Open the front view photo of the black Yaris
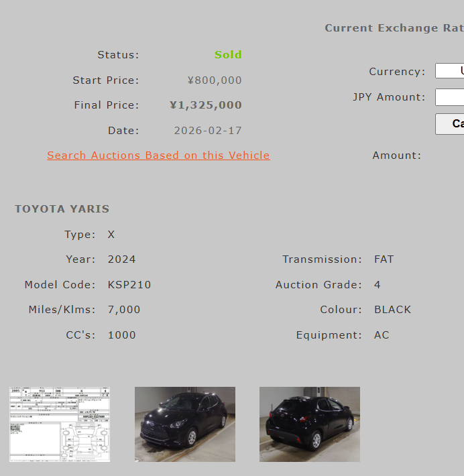 [x=185, y=424]
